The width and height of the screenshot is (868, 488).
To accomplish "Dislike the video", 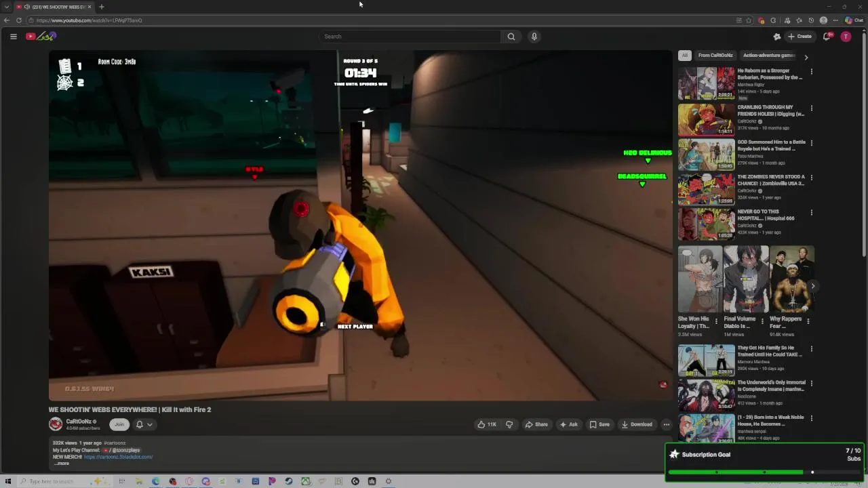I will click(x=509, y=424).
